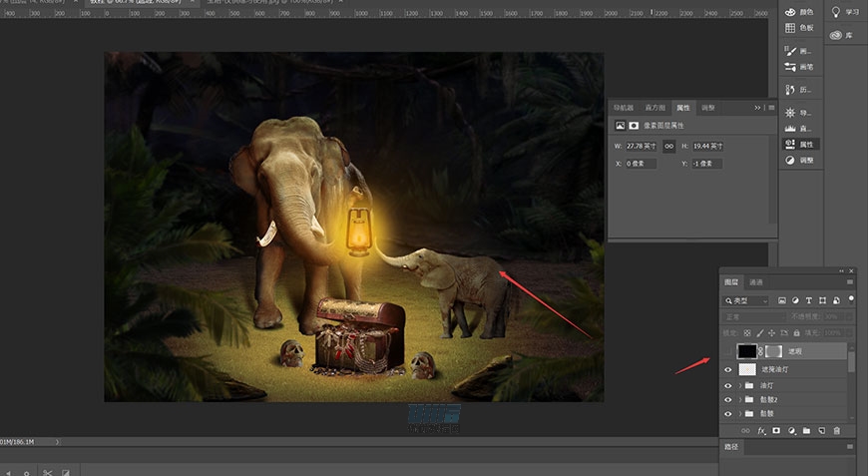The image size is (868, 476).
Task: Open the 色板 (Swatches) panel from the dock
Action: 799,28
